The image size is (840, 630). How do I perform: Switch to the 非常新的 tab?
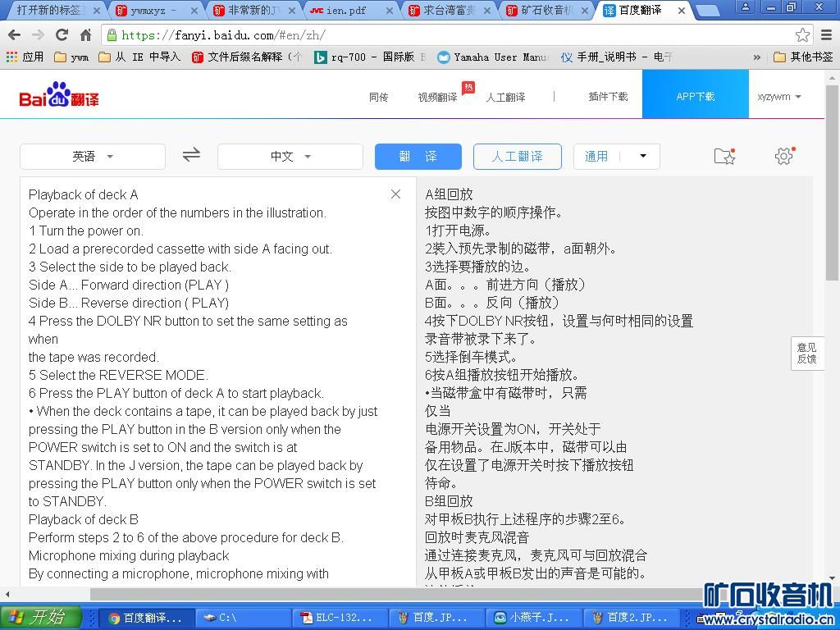(252, 10)
